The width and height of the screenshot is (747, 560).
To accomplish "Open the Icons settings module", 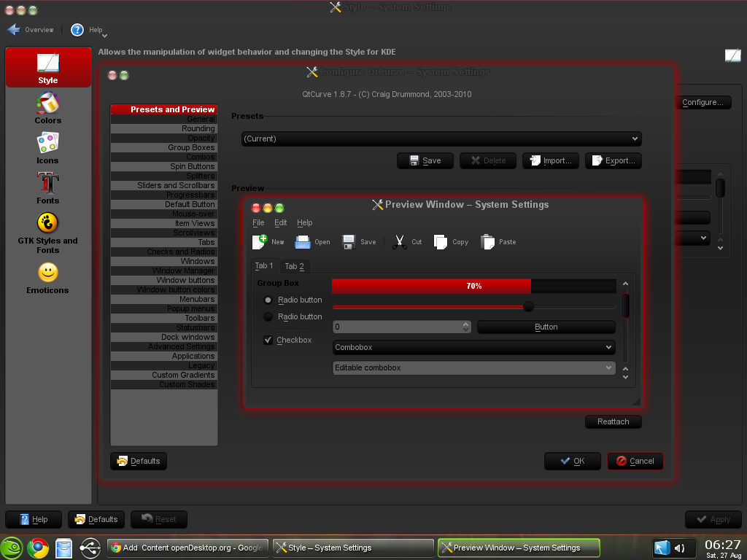I will [48, 148].
